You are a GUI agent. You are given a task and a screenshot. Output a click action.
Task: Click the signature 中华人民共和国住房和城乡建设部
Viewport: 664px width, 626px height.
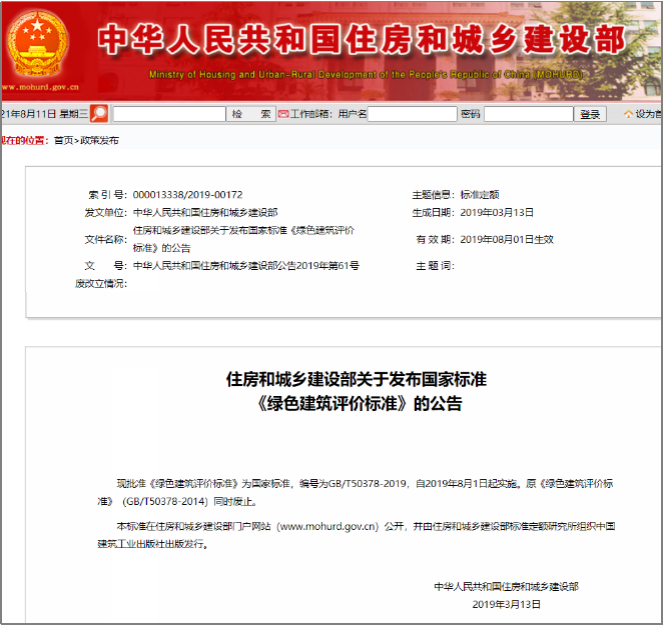click(506, 587)
